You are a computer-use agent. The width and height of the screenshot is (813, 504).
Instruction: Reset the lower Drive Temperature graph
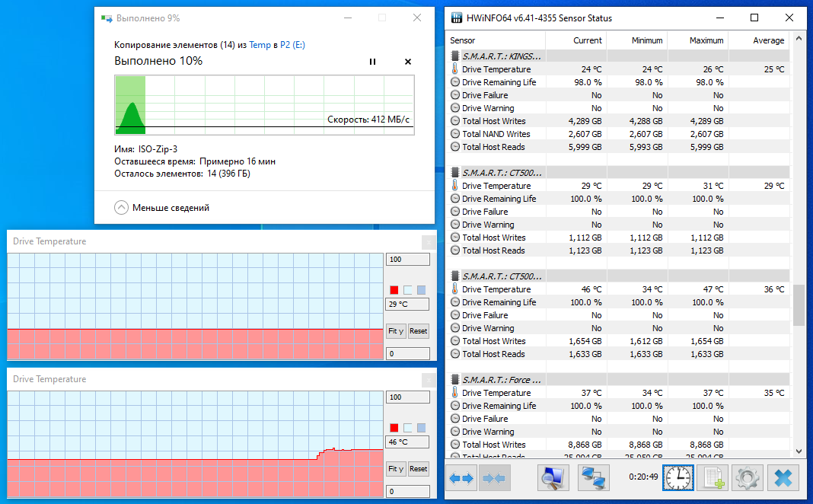tap(418, 469)
